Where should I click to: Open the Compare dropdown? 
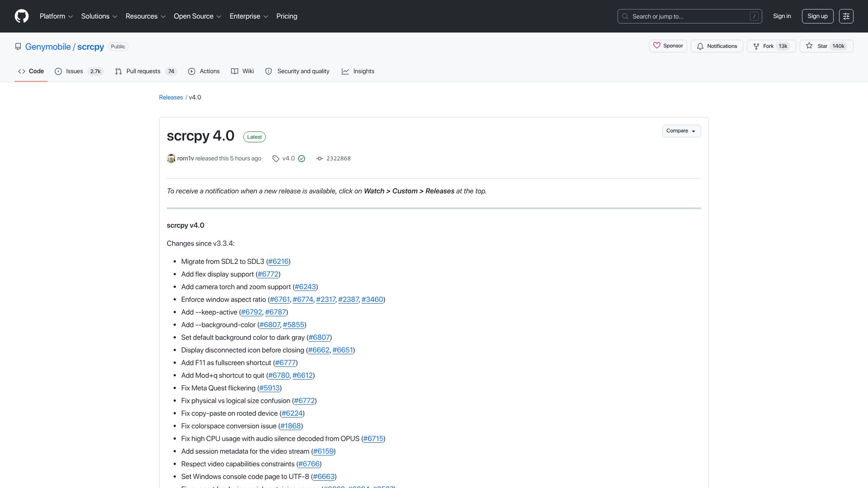(x=681, y=131)
